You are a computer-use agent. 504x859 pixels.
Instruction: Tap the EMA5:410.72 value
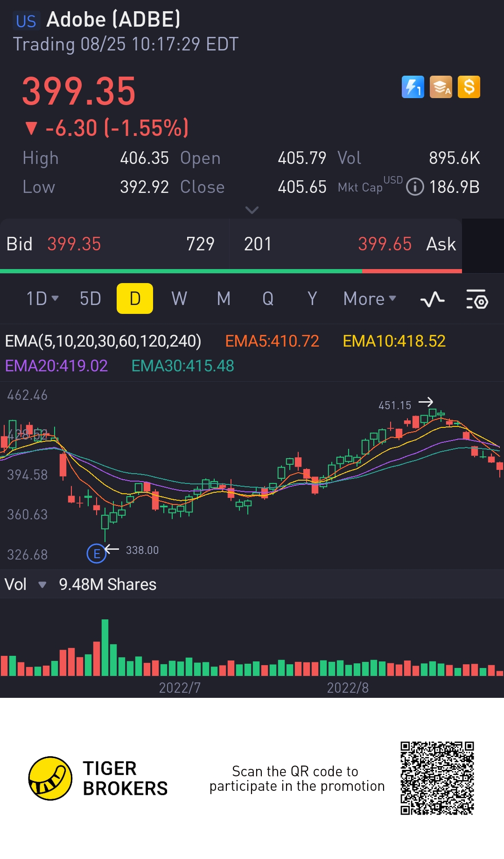[x=272, y=341]
